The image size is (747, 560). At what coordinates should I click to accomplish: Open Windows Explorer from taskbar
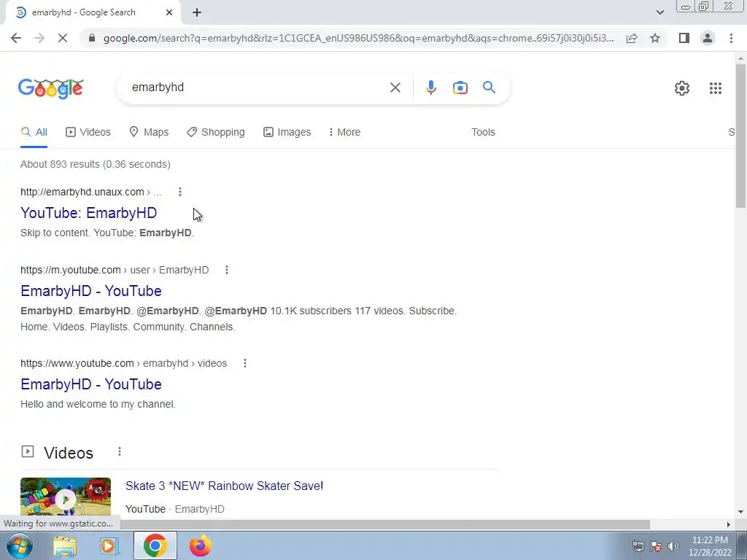click(x=65, y=545)
